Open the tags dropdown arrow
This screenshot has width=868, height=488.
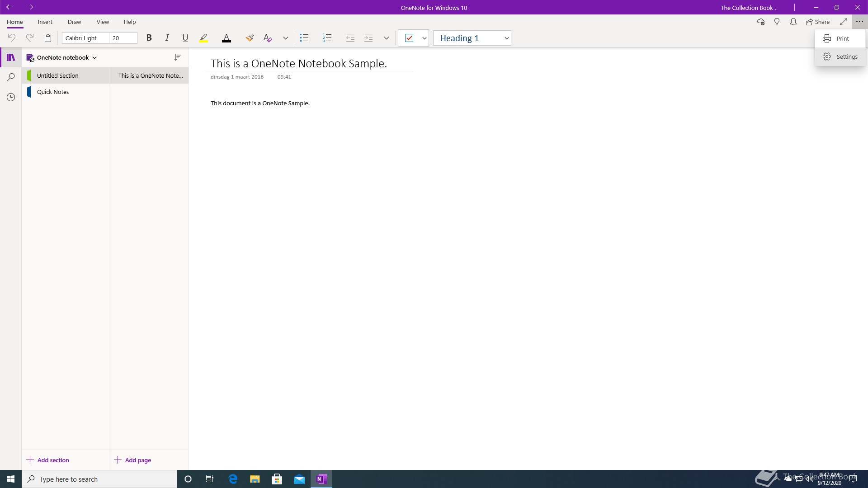(425, 38)
